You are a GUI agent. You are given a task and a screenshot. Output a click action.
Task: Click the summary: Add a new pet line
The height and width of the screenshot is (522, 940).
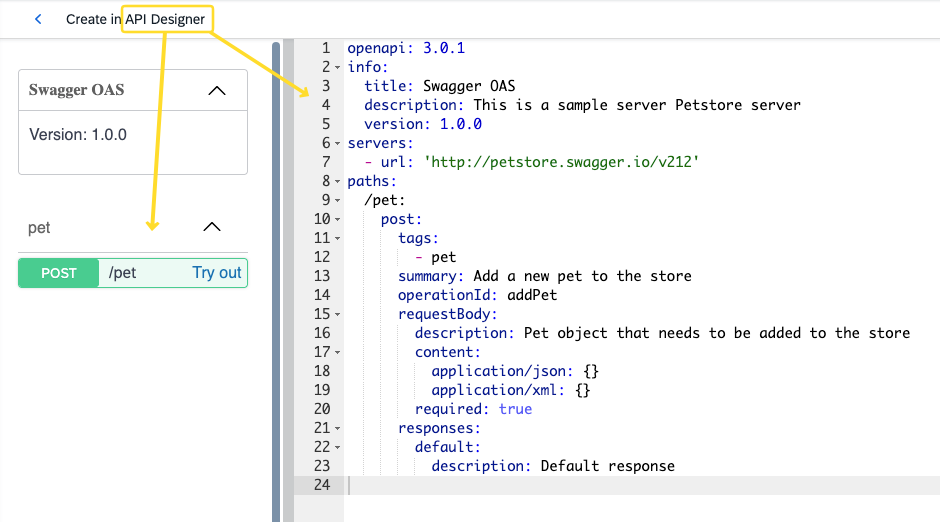[544, 276]
